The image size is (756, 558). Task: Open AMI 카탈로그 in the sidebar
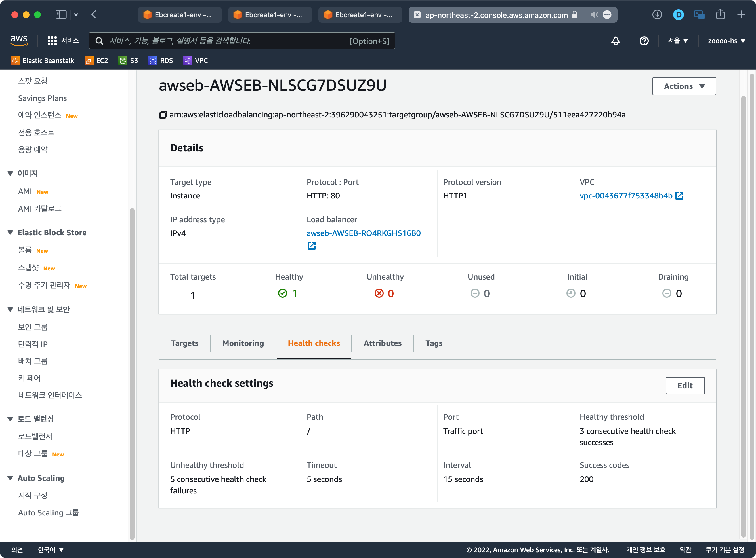pos(40,208)
